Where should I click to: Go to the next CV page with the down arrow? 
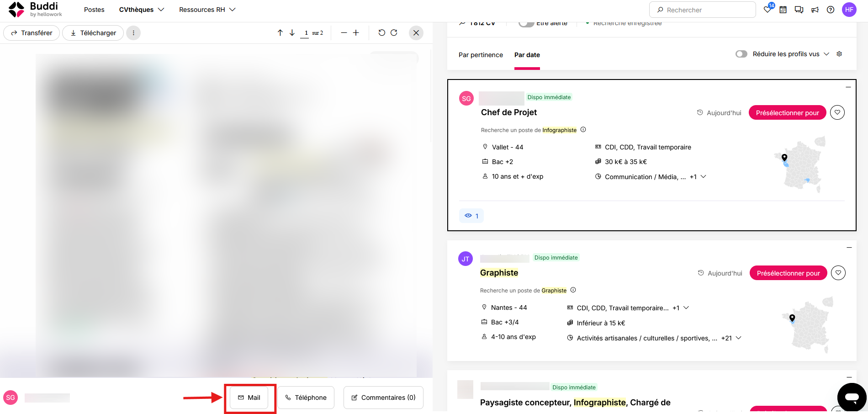292,32
